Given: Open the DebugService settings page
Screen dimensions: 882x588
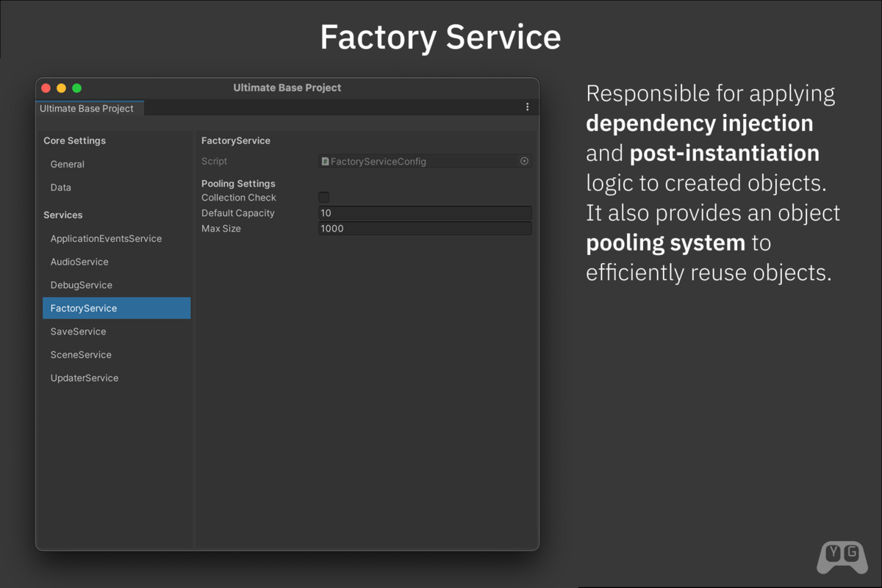Looking at the screenshot, I should tap(81, 285).
